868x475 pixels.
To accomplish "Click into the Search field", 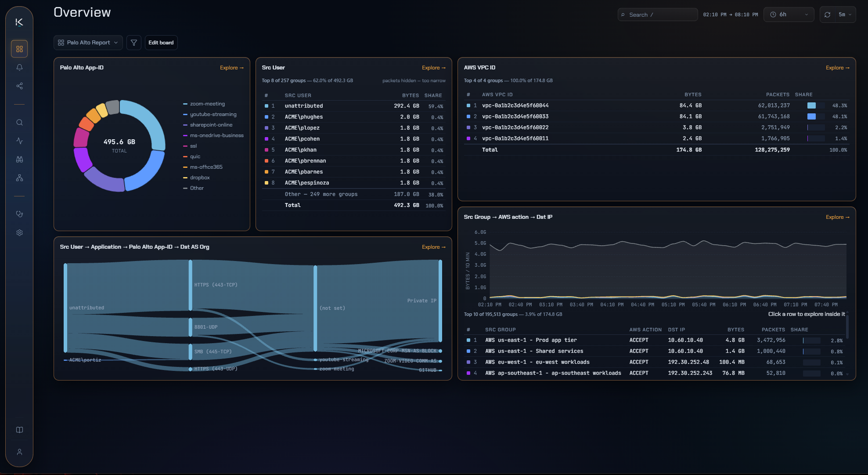I will pyautogui.click(x=658, y=15).
